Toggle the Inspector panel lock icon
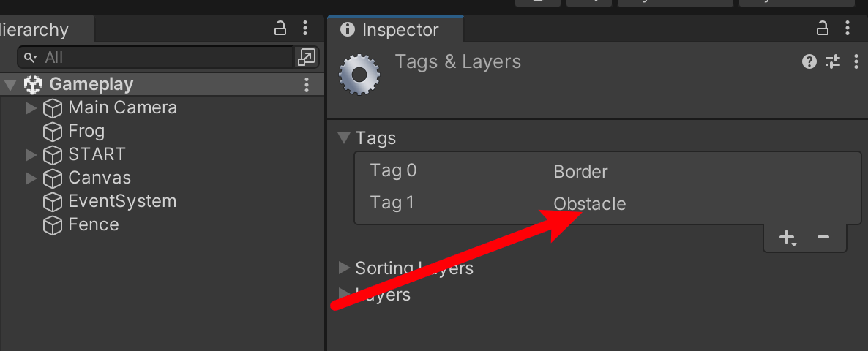Image resolution: width=868 pixels, height=351 pixels. pos(823,29)
